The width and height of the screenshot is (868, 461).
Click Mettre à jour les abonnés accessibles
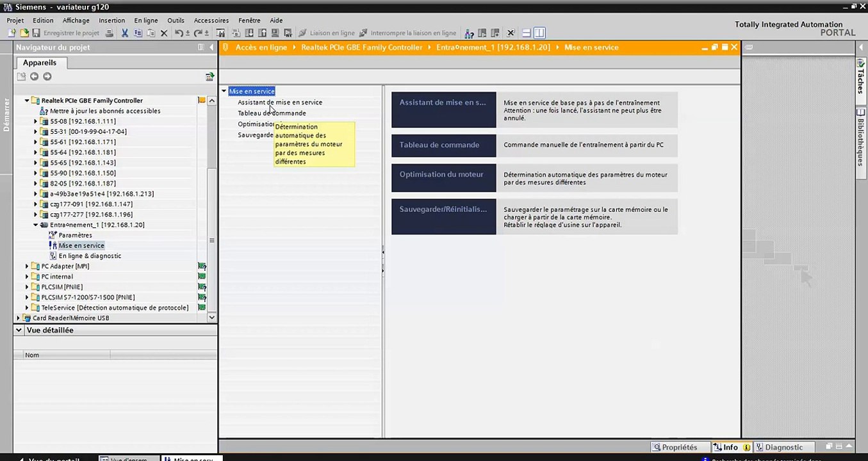pyautogui.click(x=105, y=111)
